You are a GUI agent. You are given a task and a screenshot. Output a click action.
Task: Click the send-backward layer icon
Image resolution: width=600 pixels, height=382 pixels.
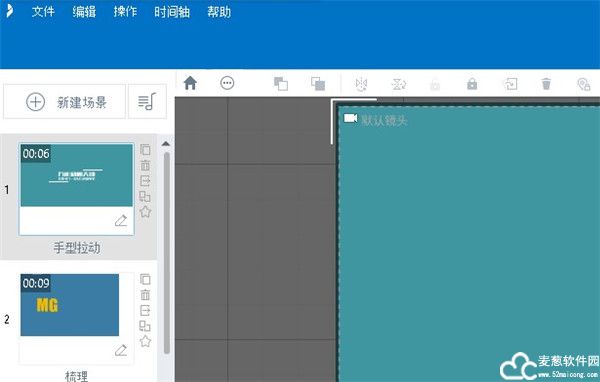[318, 84]
